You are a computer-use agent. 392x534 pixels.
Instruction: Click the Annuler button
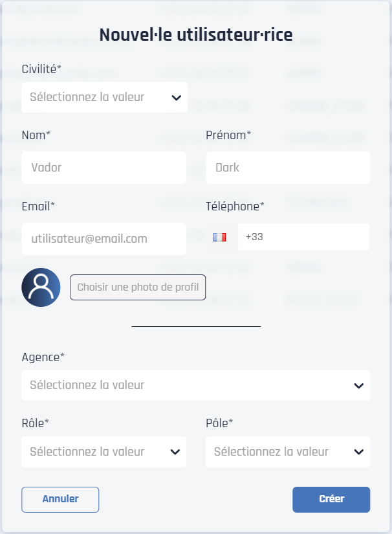click(60, 499)
